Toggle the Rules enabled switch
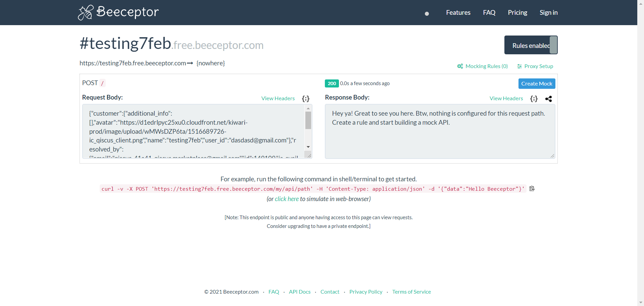644x306 pixels. [x=531, y=45]
